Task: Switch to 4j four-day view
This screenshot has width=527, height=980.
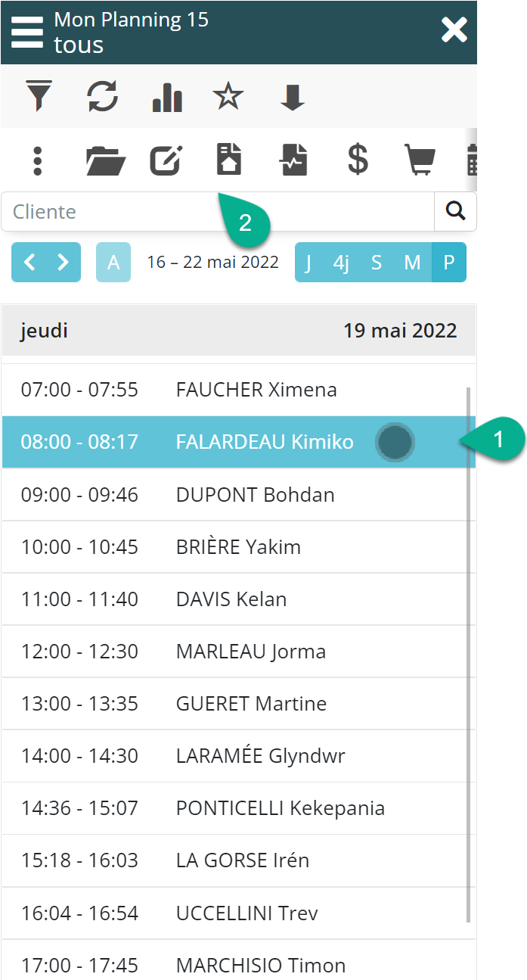Action: pyautogui.click(x=342, y=263)
